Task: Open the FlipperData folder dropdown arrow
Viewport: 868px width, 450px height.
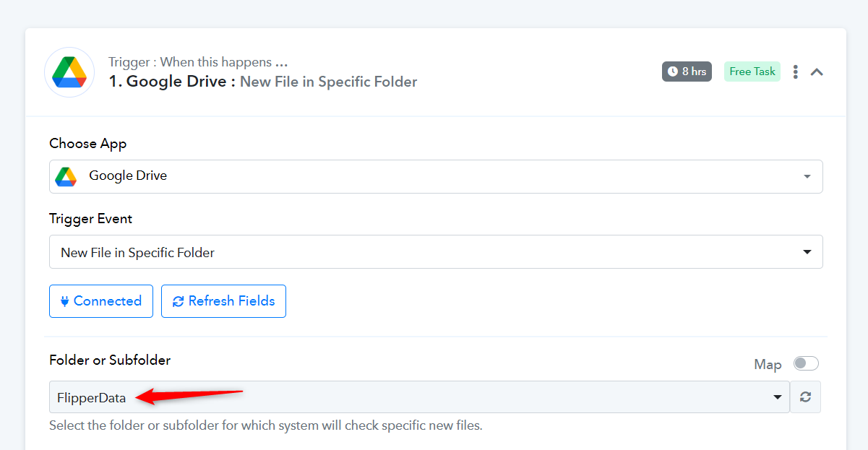Action: [778, 397]
